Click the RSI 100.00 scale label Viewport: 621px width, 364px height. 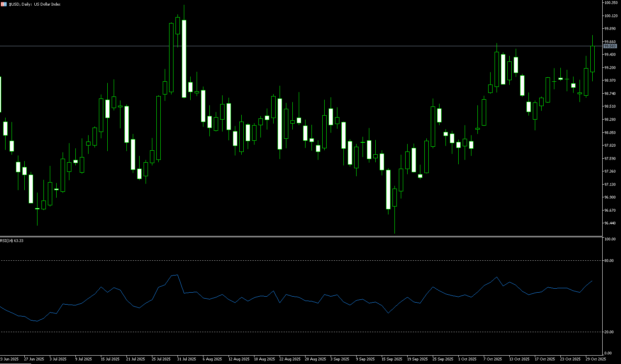[x=610, y=239]
